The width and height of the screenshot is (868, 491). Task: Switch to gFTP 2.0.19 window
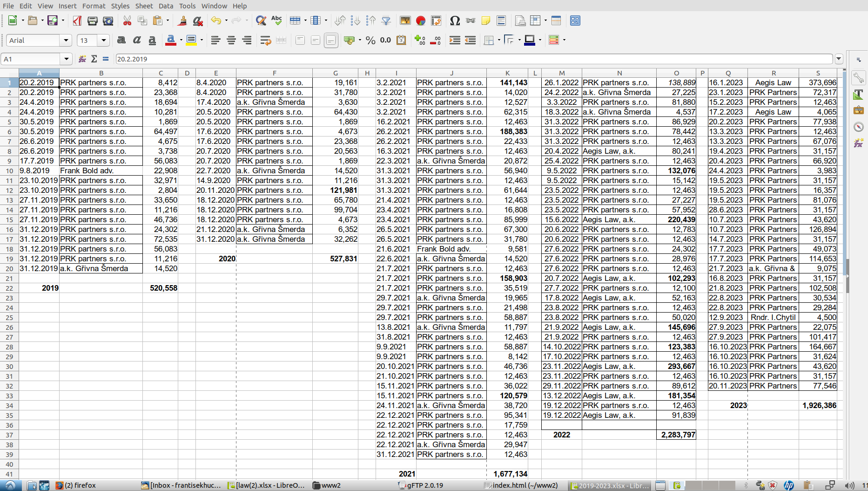(x=421, y=485)
